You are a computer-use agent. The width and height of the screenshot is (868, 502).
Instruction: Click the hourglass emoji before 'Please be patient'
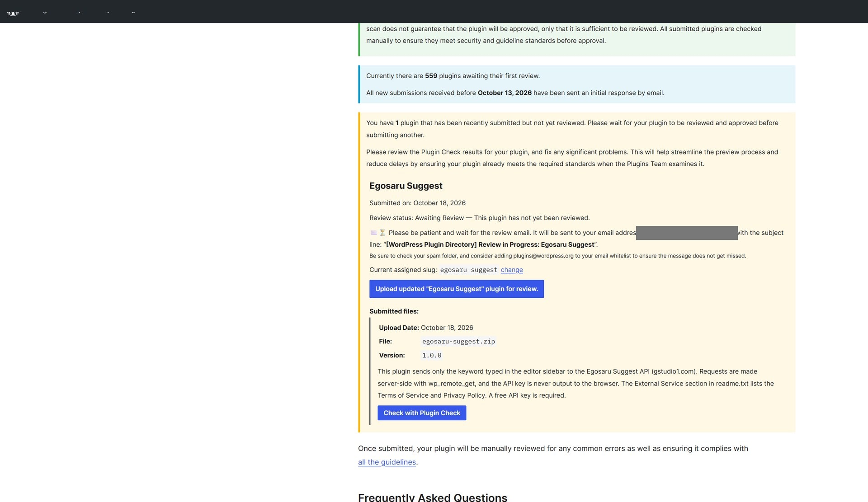[x=382, y=233]
